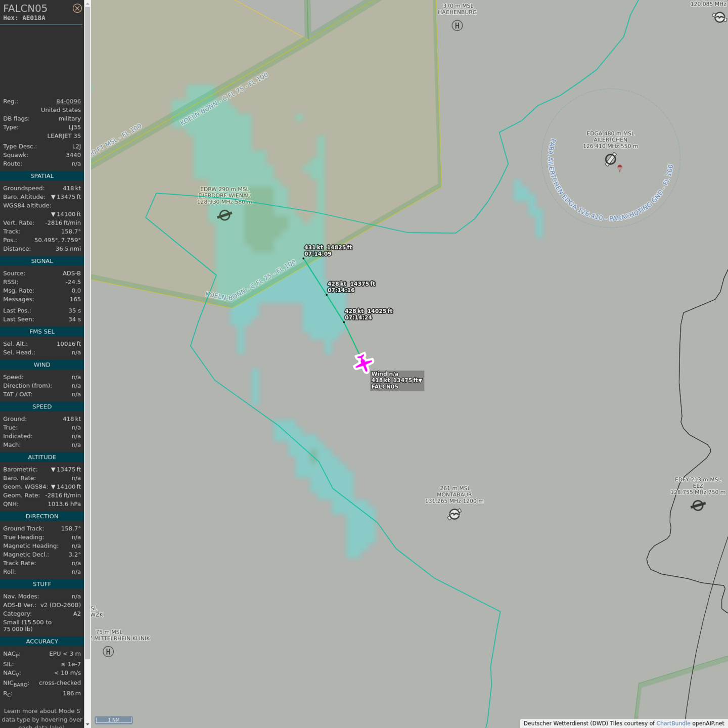Click the sidebar scrollbar down arrow

coord(87,724)
